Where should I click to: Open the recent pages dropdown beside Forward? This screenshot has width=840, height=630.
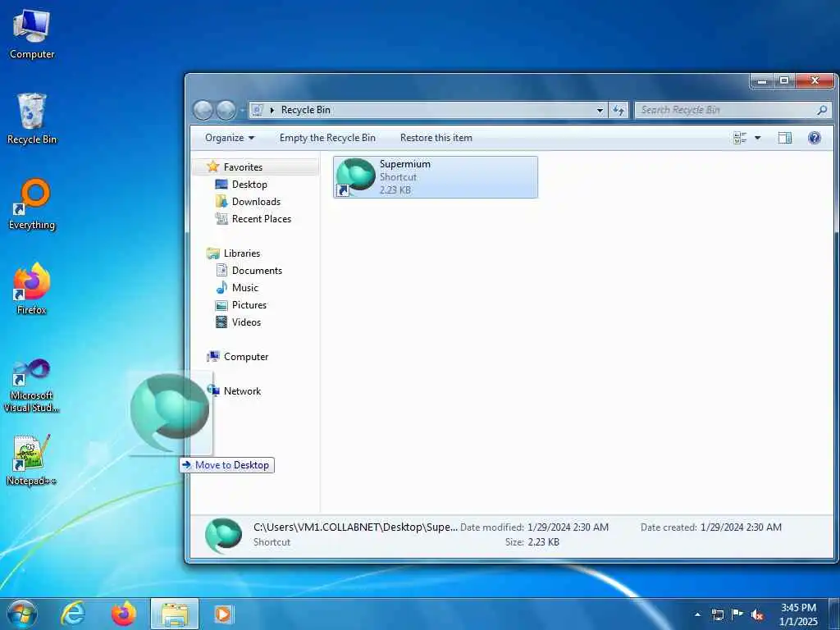click(x=242, y=111)
